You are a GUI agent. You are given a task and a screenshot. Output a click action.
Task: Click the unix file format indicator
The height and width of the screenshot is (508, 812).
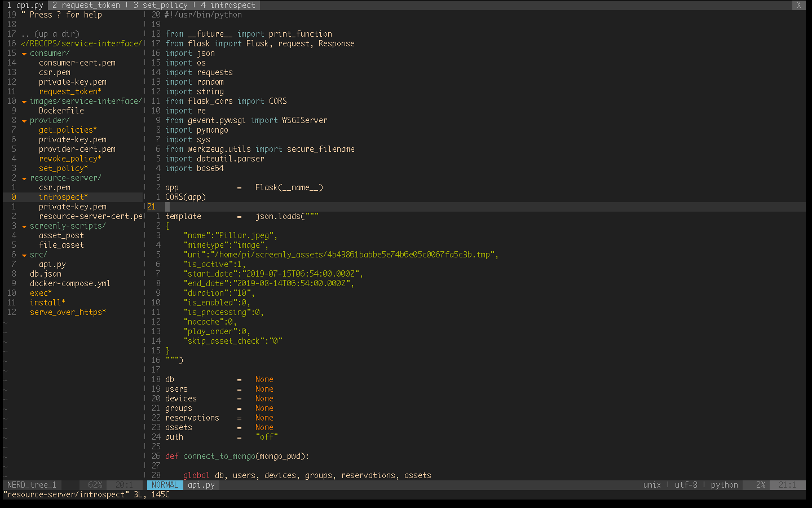pos(652,485)
